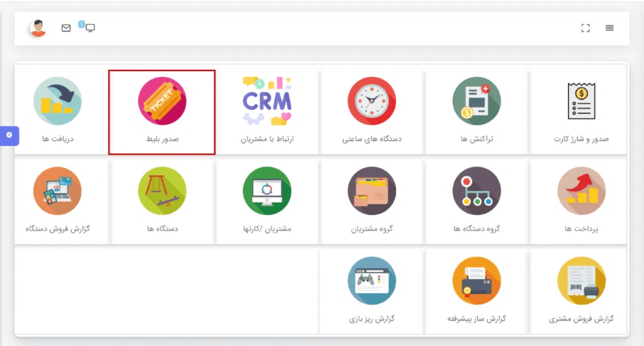This screenshot has height=346, width=644.
Task: Open the hamburger menu
Action: (x=609, y=28)
